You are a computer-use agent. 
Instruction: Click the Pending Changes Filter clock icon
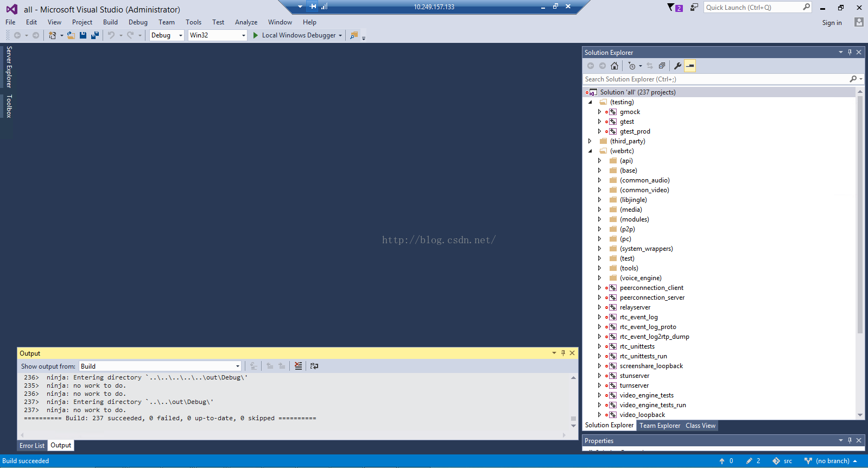[x=632, y=66]
